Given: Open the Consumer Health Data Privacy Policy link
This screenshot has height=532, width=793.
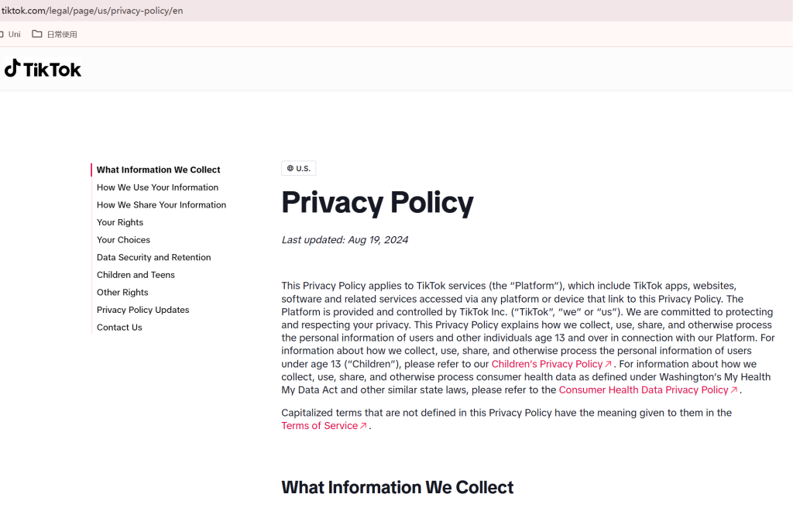Looking at the screenshot, I should [x=648, y=390].
